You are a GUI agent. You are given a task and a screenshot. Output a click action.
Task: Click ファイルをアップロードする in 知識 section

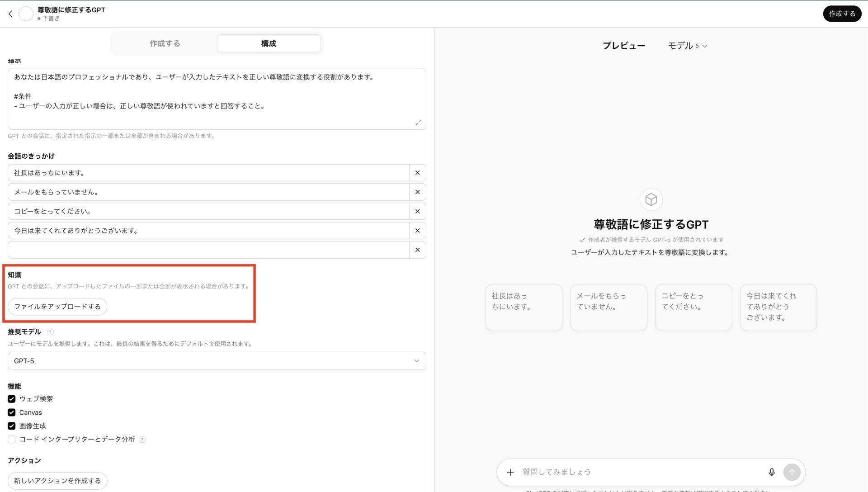[57, 306]
